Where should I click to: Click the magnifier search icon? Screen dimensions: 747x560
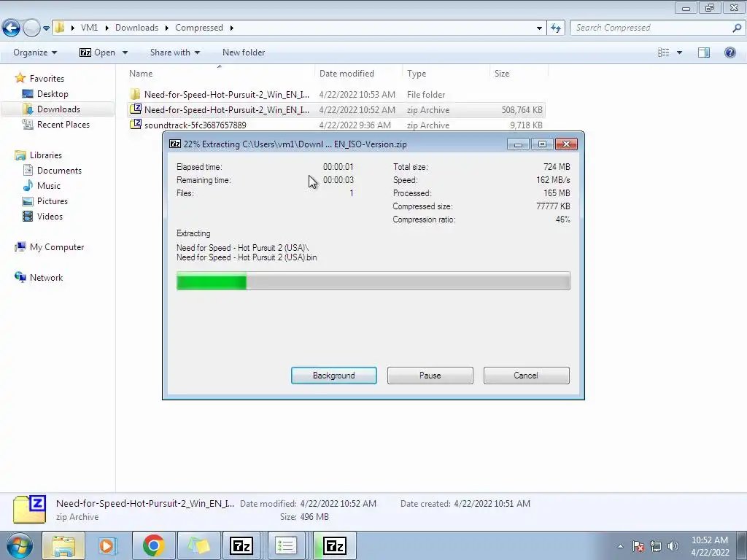(737, 28)
